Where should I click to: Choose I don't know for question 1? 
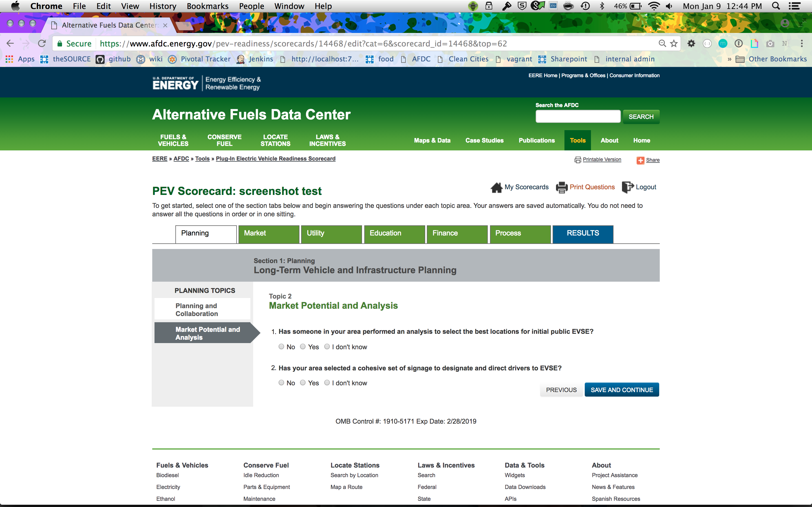point(327,347)
